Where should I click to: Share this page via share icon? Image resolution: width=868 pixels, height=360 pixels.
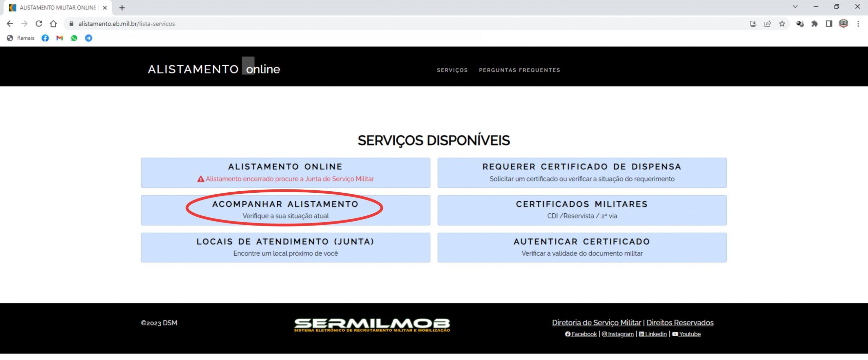768,24
